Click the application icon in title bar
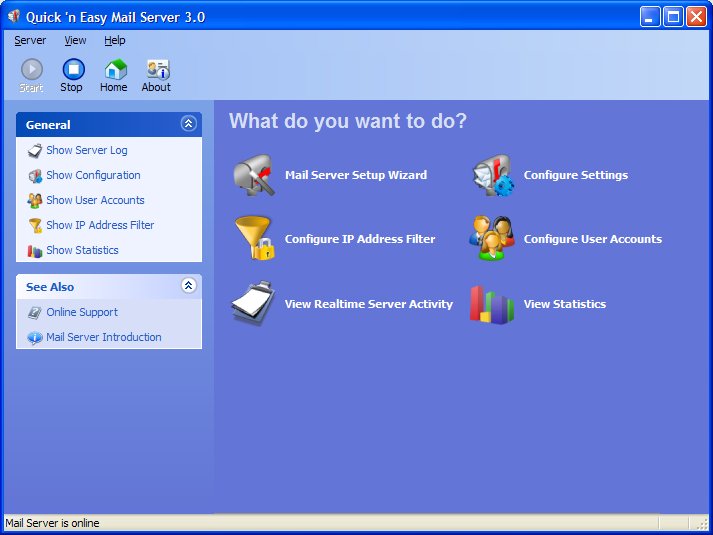The image size is (713, 535). pyautogui.click(x=14, y=17)
